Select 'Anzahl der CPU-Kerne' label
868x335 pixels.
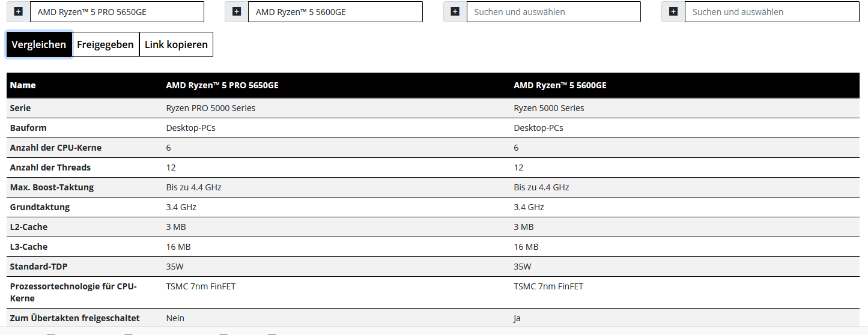pos(56,148)
